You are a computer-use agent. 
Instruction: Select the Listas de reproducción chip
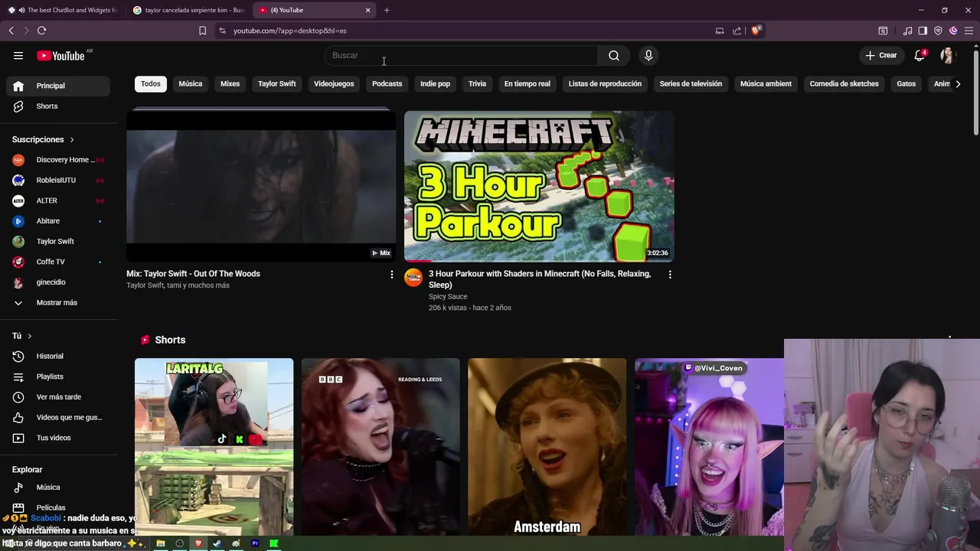pyautogui.click(x=605, y=83)
